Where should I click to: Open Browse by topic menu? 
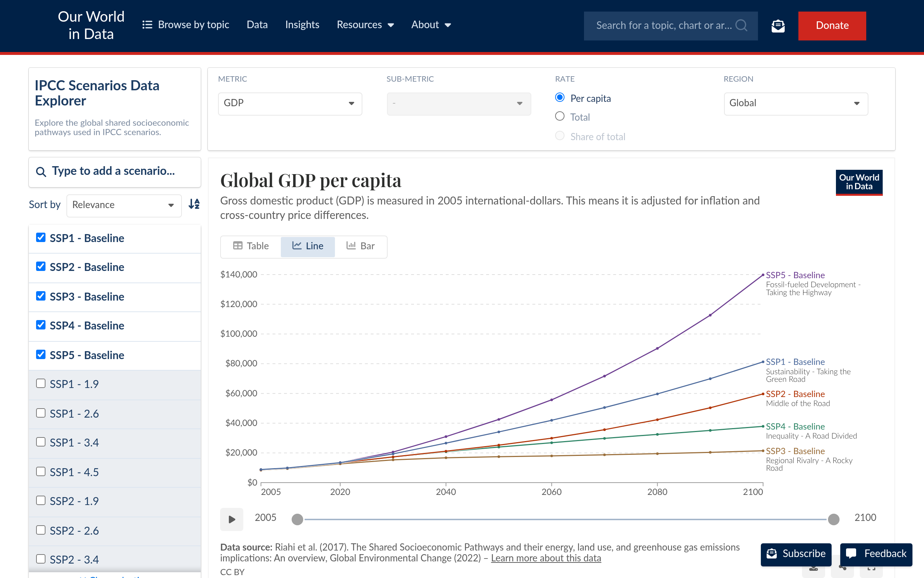[186, 25]
